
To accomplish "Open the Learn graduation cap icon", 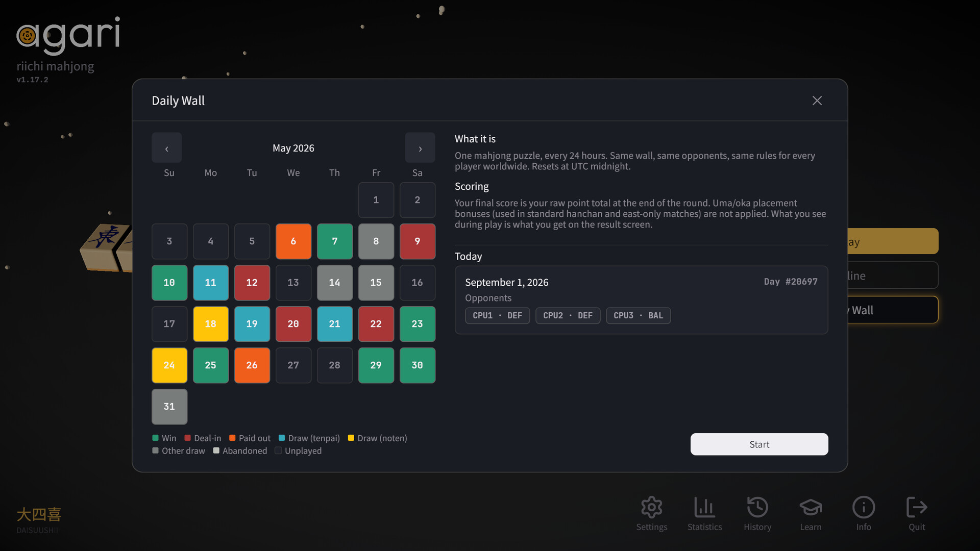I will point(811,508).
